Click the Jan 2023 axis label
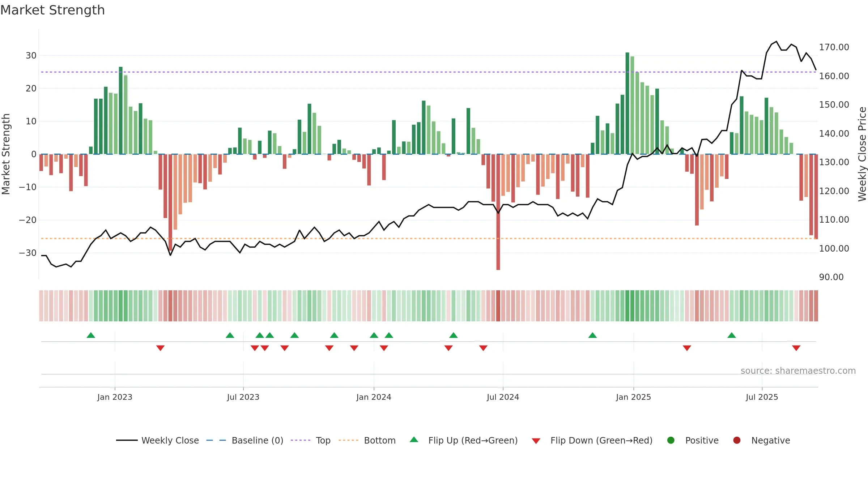 (115, 397)
